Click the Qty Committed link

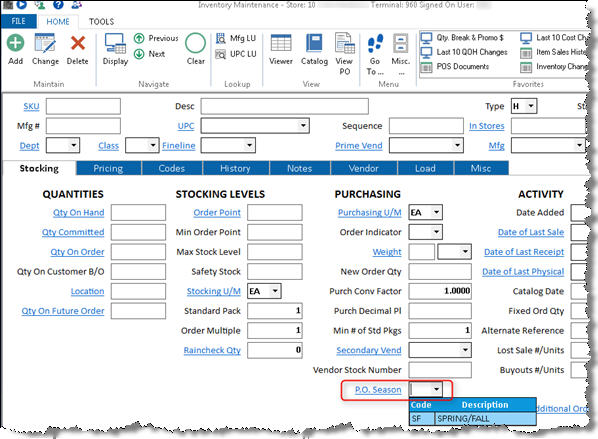pos(73,232)
